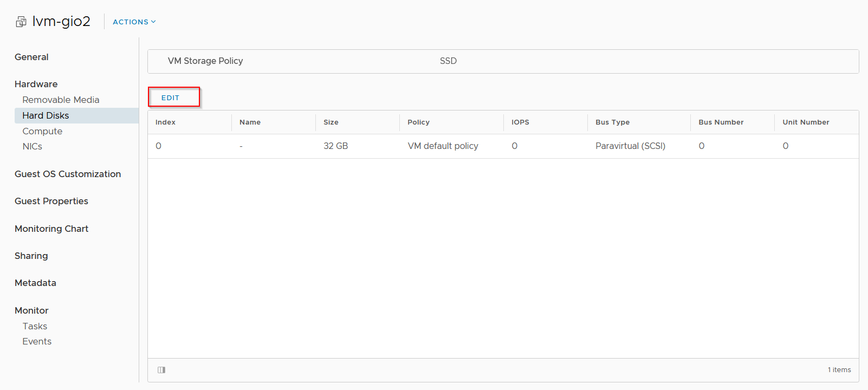Open Events under Monitor
Image resolution: width=868 pixels, height=390 pixels.
coord(37,341)
